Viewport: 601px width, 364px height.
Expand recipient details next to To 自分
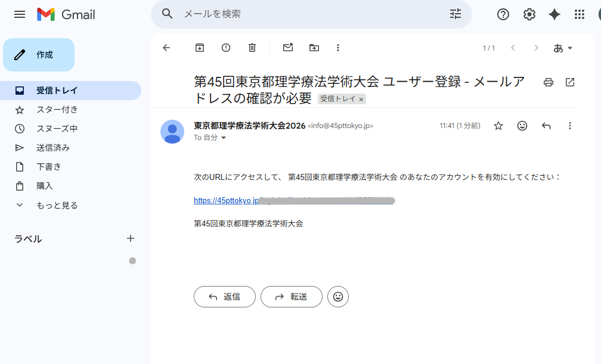click(224, 138)
